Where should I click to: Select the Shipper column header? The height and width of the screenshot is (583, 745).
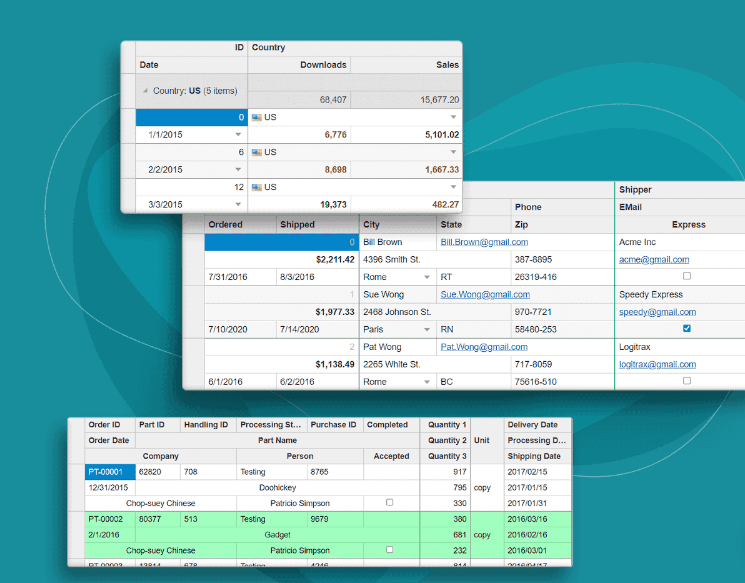(635, 190)
